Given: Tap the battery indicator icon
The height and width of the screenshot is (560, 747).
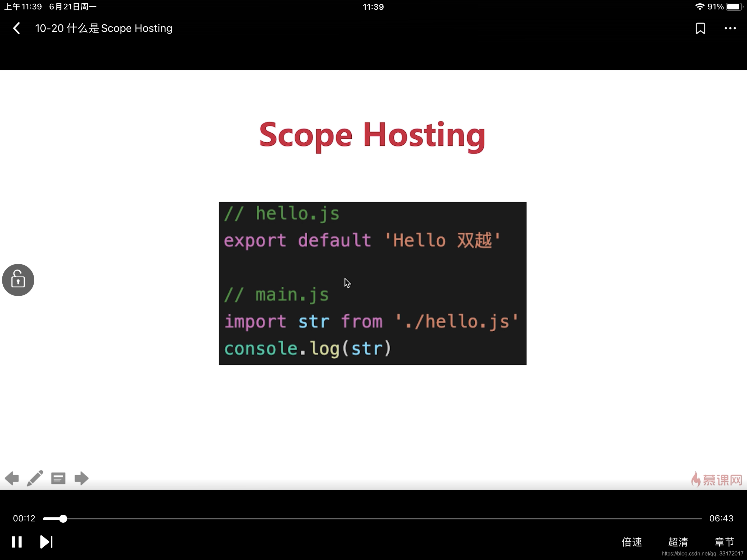Looking at the screenshot, I should [x=734, y=7].
